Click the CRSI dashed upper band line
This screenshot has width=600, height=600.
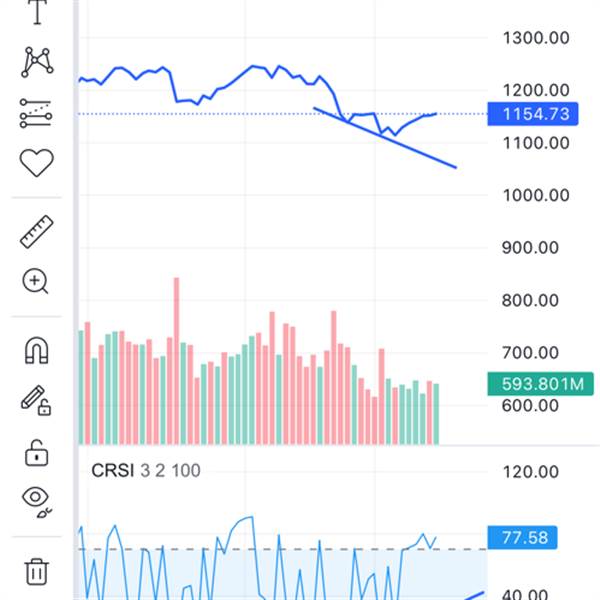282,549
